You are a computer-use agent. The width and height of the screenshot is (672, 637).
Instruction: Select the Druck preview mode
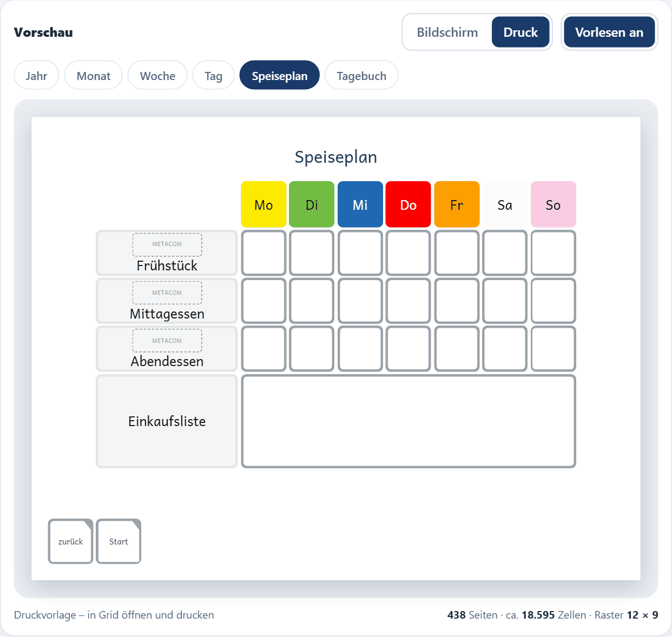(x=521, y=32)
